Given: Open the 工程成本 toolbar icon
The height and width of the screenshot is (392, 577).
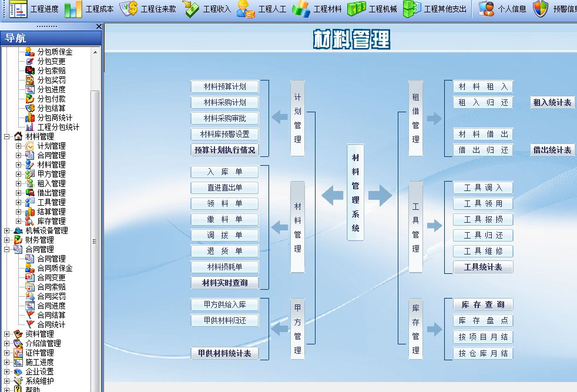Looking at the screenshot, I should click(73, 9).
